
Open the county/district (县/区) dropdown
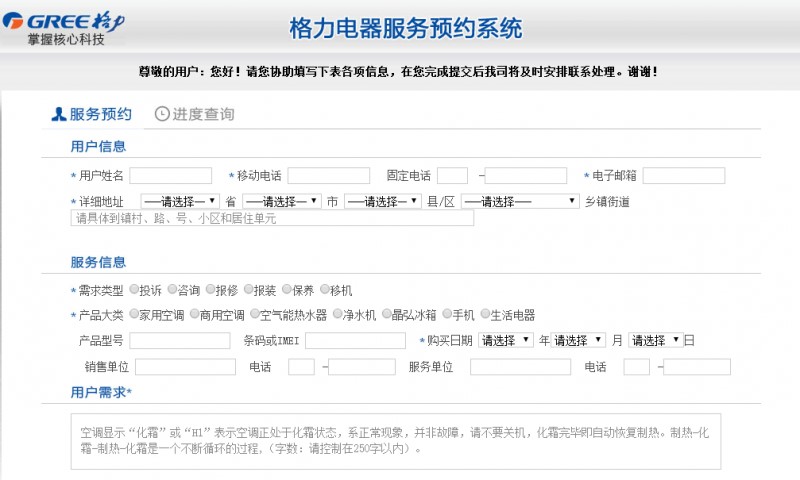[x=383, y=201]
